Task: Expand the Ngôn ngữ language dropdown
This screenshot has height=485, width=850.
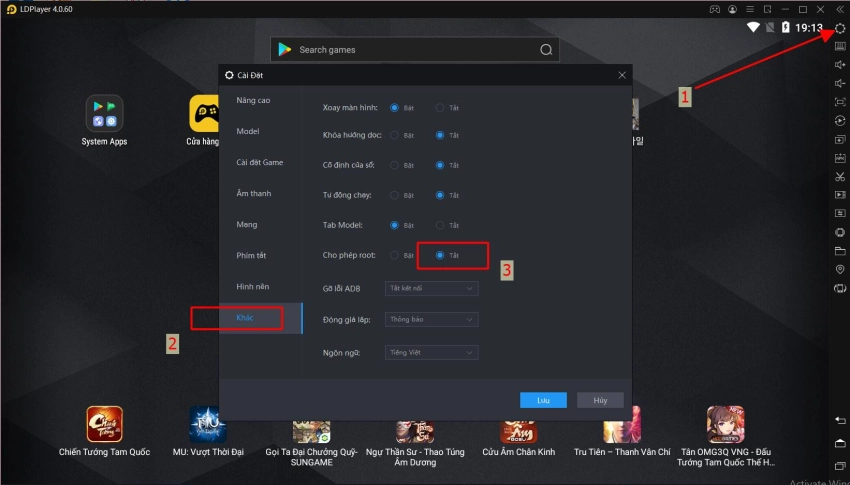Action: (x=431, y=352)
